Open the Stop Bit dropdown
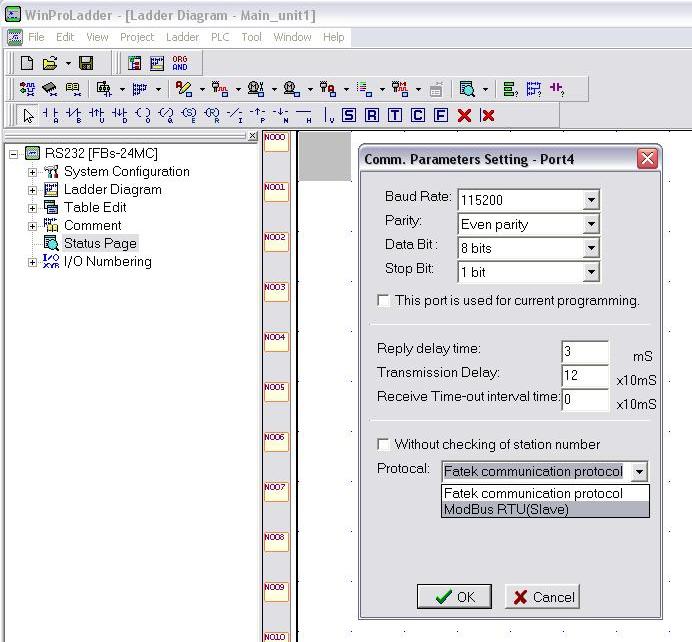The width and height of the screenshot is (692, 642). coord(591,272)
